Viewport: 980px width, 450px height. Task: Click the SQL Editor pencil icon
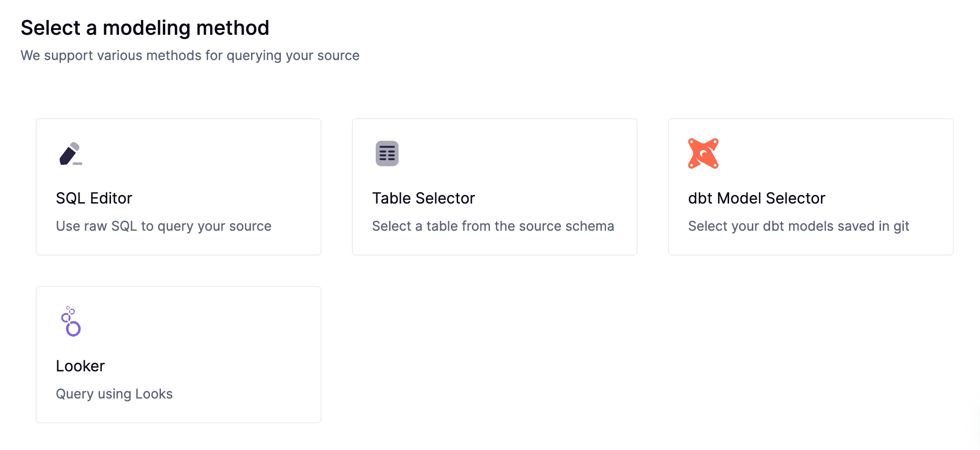click(x=70, y=153)
